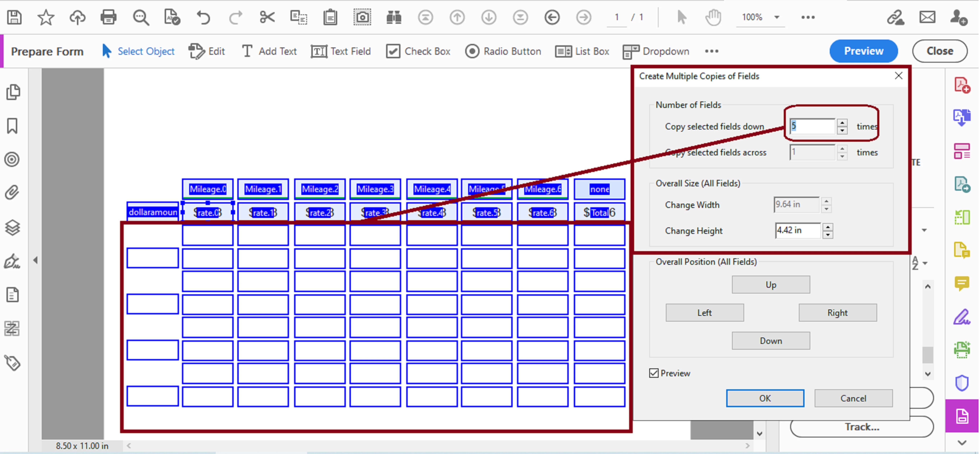The width and height of the screenshot is (980, 454).
Task: Click OK in the copies dialog
Action: [765, 398]
